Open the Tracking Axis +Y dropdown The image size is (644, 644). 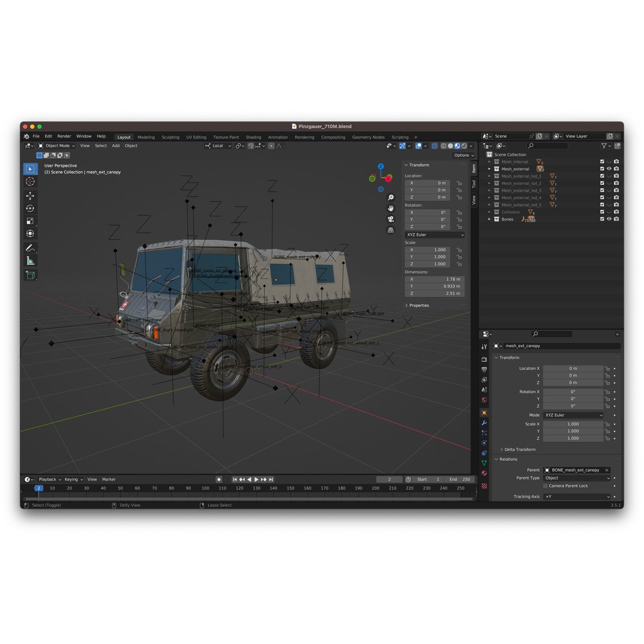577,497
